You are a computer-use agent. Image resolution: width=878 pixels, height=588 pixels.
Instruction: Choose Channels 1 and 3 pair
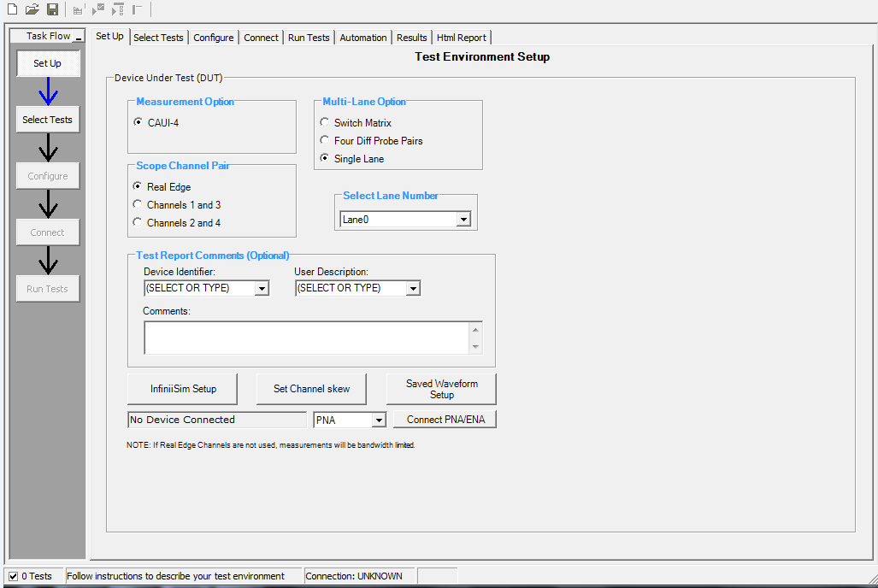tap(138, 205)
